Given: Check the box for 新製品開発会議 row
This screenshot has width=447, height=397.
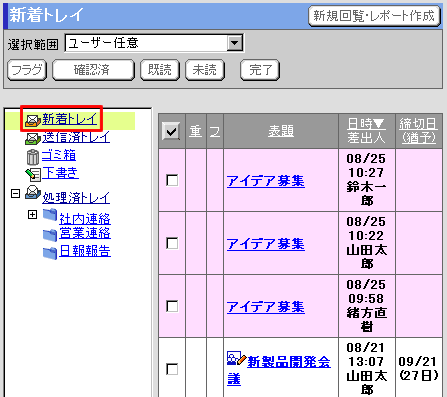Looking at the screenshot, I should (172, 369).
